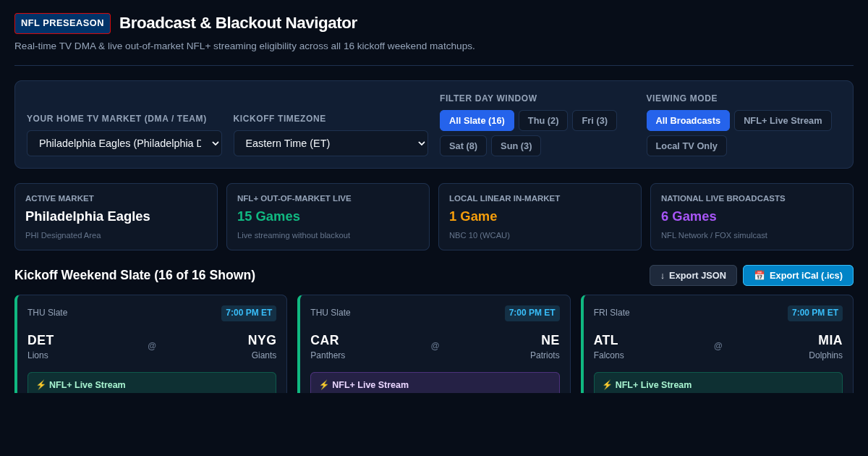Click the National Live Broadcasts 6 Games card
Viewport: 868px width, 456px height.
click(x=752, y=216)
